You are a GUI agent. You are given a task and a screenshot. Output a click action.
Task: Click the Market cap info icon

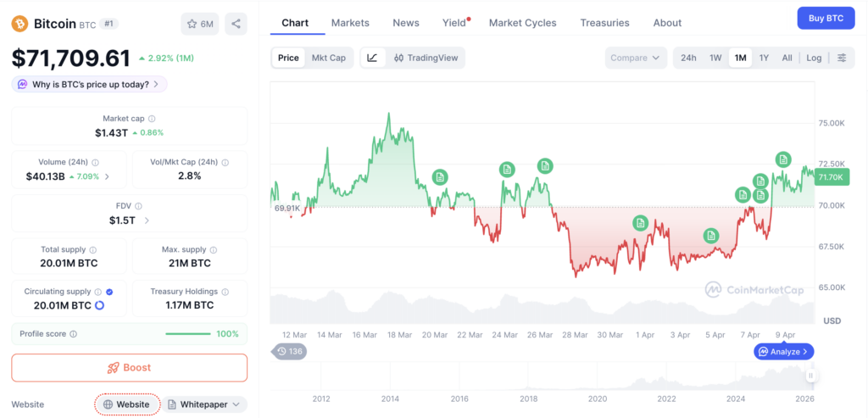point(153,119)
